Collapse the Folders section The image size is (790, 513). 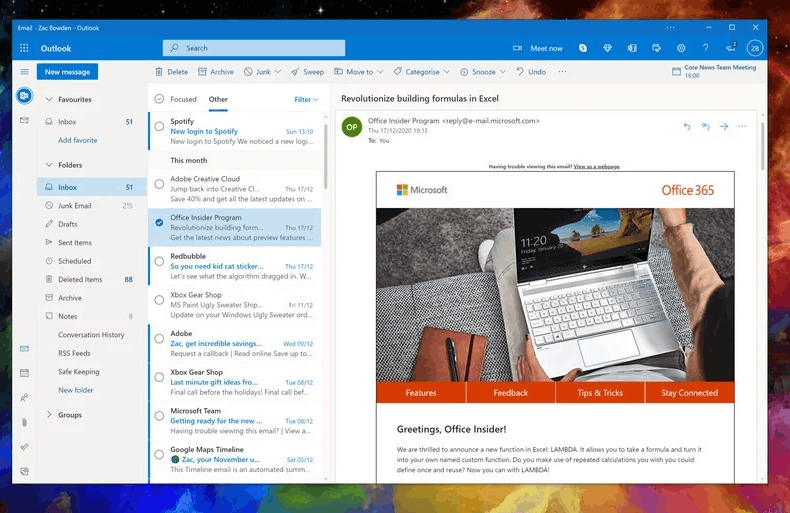click(x=49, y=165)
